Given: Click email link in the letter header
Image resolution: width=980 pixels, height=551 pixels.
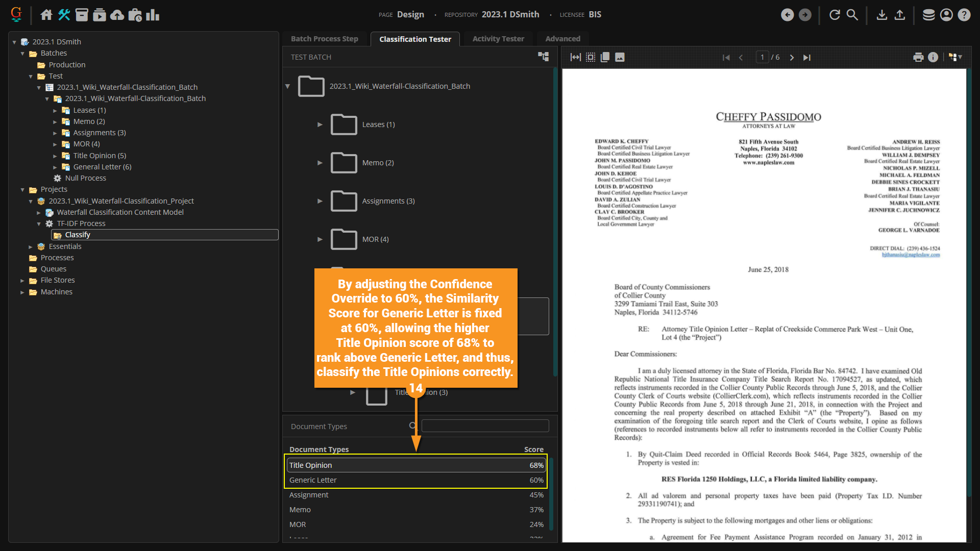Looking at the screenshot, I should click(x=911, y=255).
